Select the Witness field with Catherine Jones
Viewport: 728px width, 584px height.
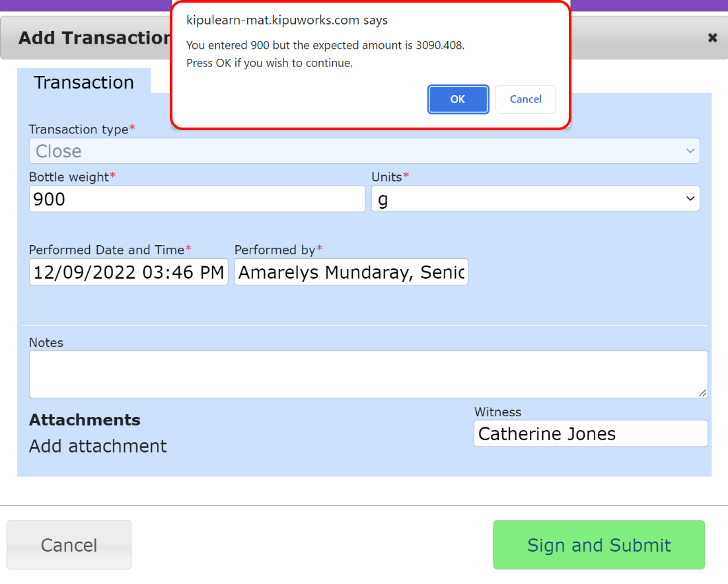coord(590,434)
